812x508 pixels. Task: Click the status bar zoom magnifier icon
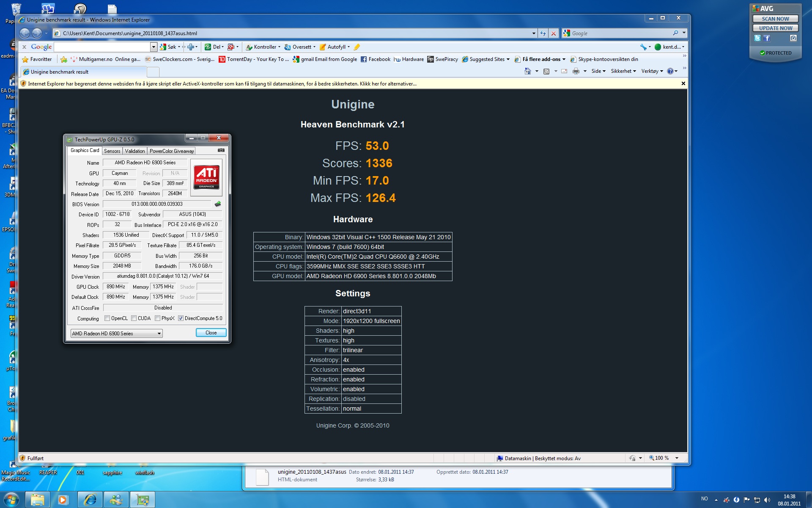click(652, 458)
